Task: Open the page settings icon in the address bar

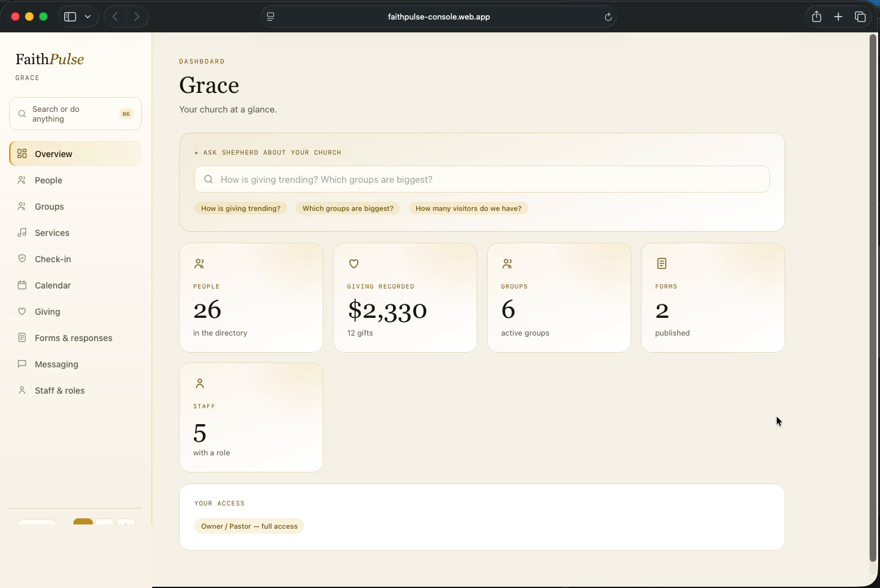Action: click(x=271, y=17)
